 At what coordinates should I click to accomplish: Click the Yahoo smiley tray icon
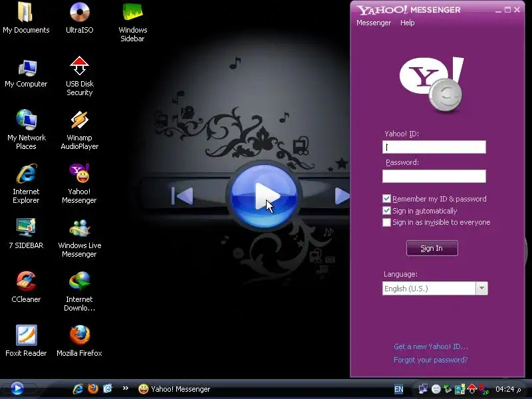[436, 389]
